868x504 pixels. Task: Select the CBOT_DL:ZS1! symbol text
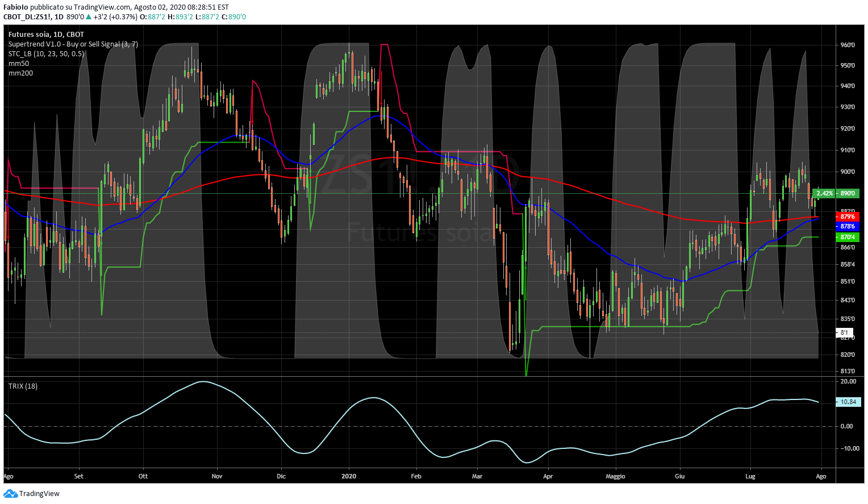(27, 16)
